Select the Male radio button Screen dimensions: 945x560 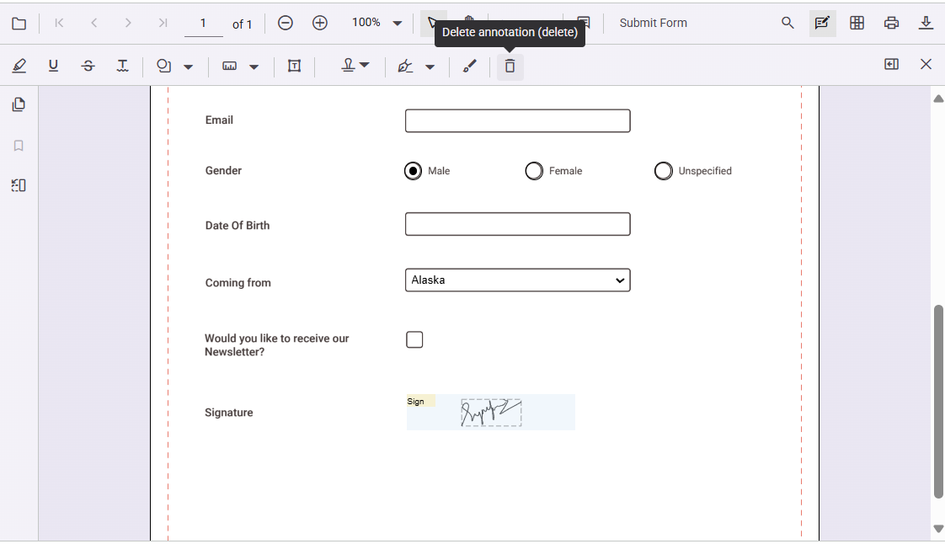pyautogui.click(x=412, y=170)
